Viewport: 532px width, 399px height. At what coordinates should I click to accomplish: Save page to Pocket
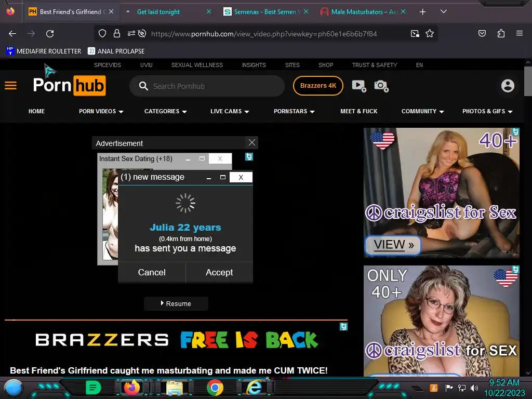coord(482,33)
